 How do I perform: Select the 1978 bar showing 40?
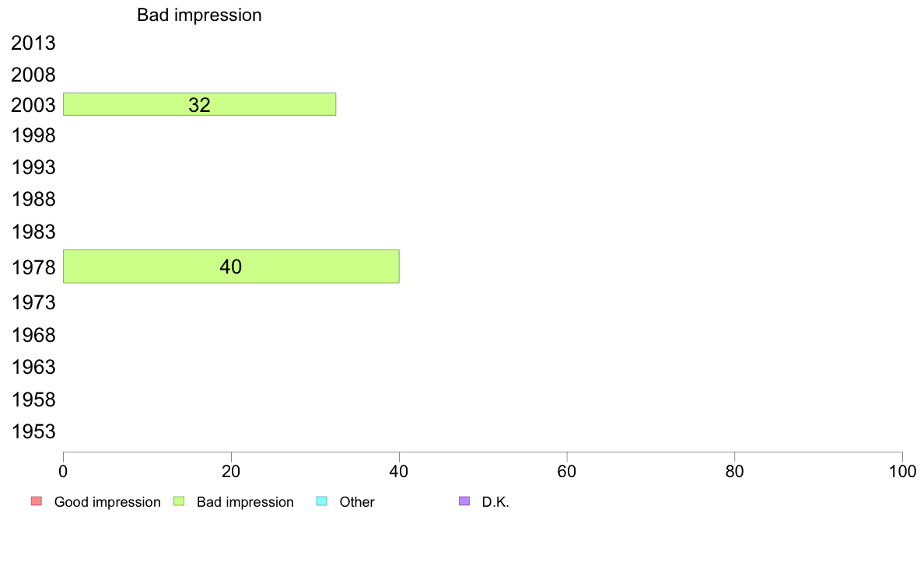231,267
